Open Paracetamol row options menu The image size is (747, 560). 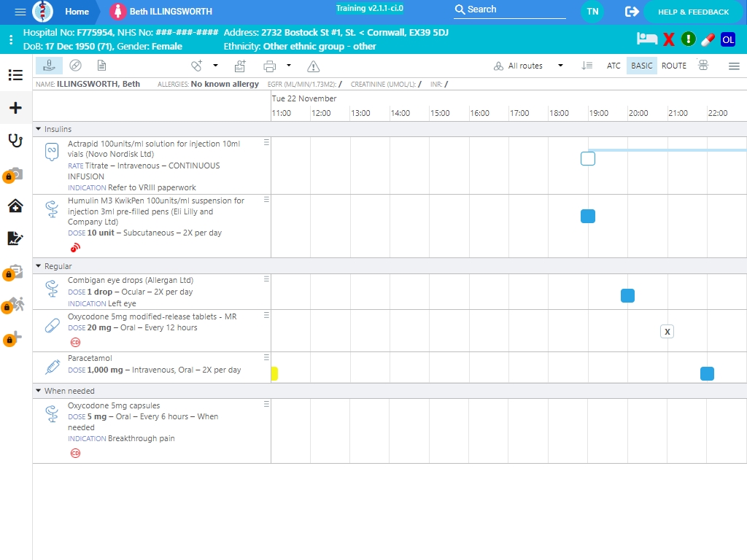tap(266, 357)
